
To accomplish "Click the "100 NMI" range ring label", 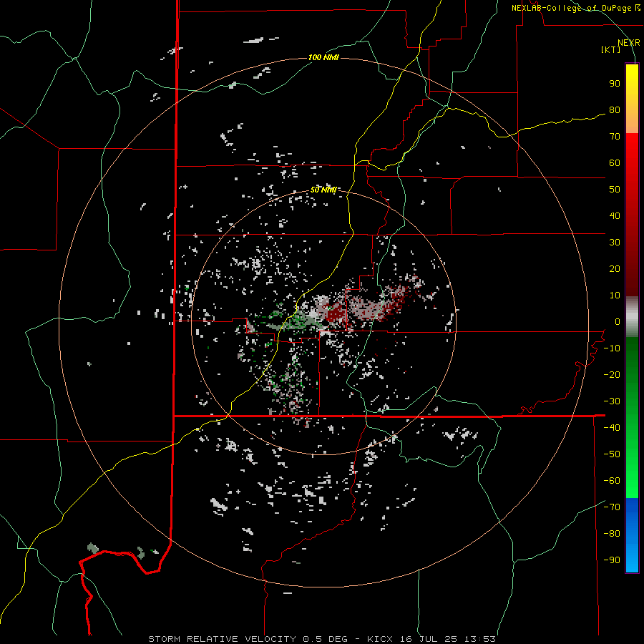I will click(x=323, y=57).
